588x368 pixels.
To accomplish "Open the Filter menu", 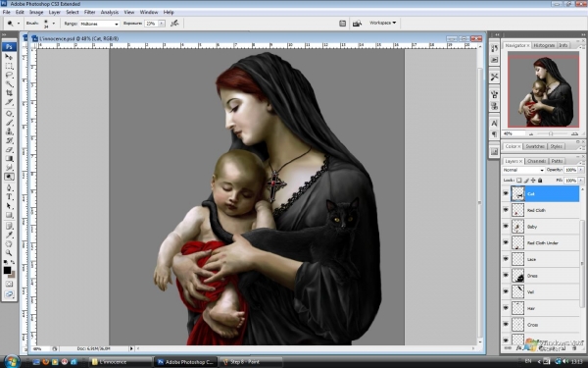I will (89, 12).
